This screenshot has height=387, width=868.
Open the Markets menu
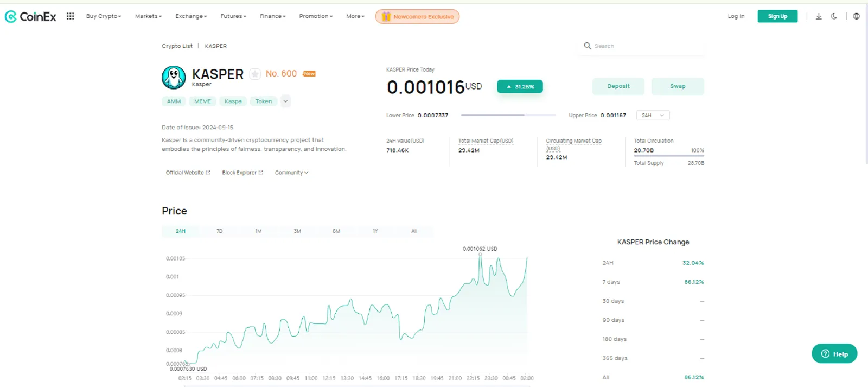point(148,16)
